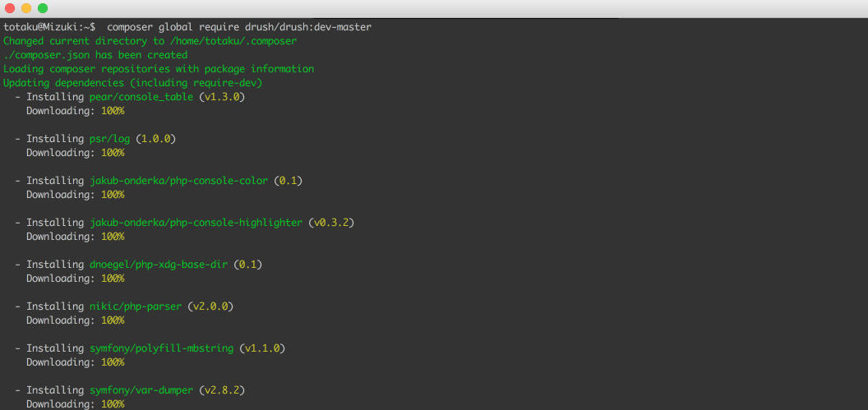Image resolution: width=868 pixels, height=410 pixels.
Task: Click package 'jakub-onderka/php-console-color'
Action: (179, 181)
